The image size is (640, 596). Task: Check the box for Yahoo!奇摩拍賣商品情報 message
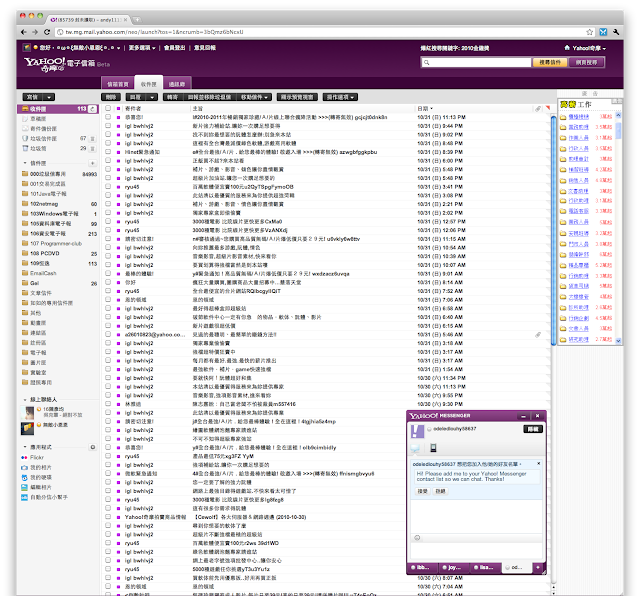108,517
